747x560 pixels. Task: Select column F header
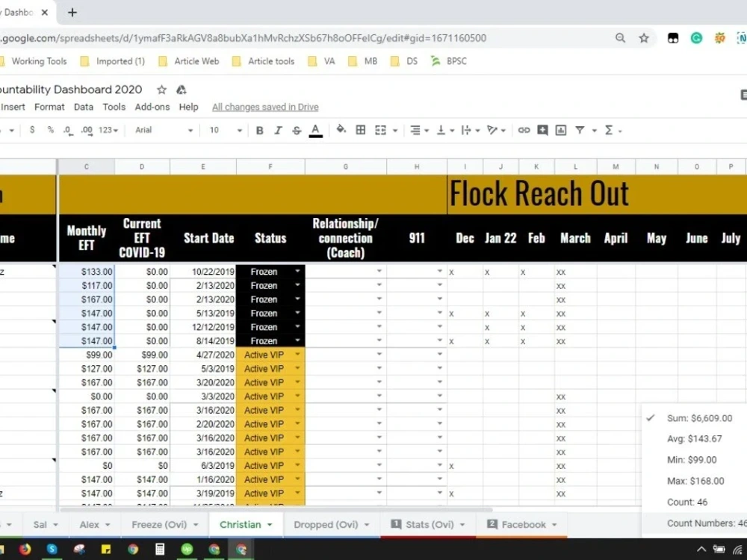pos(270,167)
